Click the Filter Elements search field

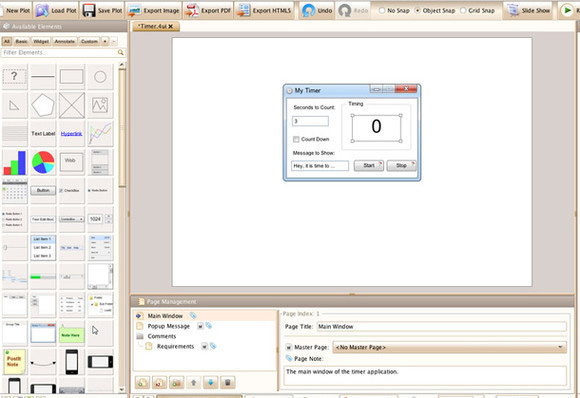(x=59, y=53)
